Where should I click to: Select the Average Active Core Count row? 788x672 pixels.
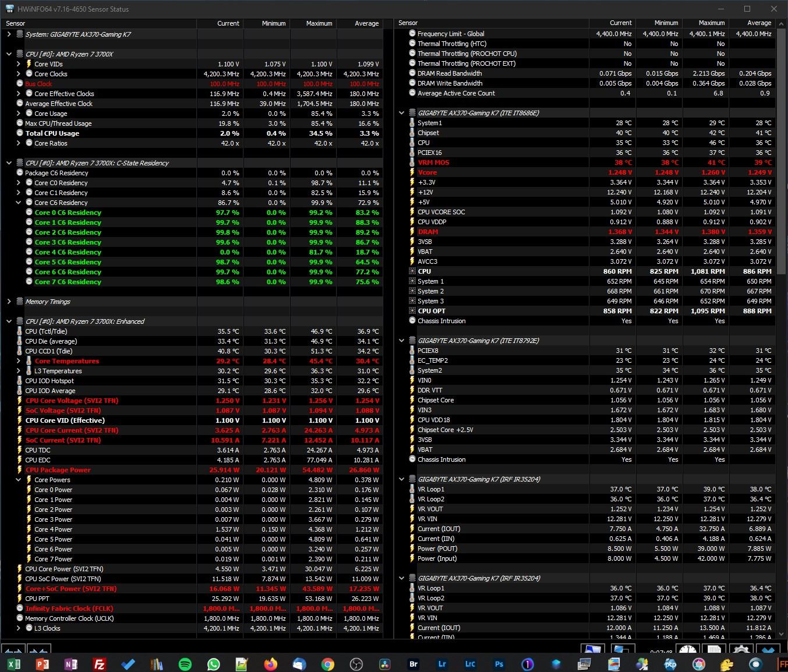point(585,93)
